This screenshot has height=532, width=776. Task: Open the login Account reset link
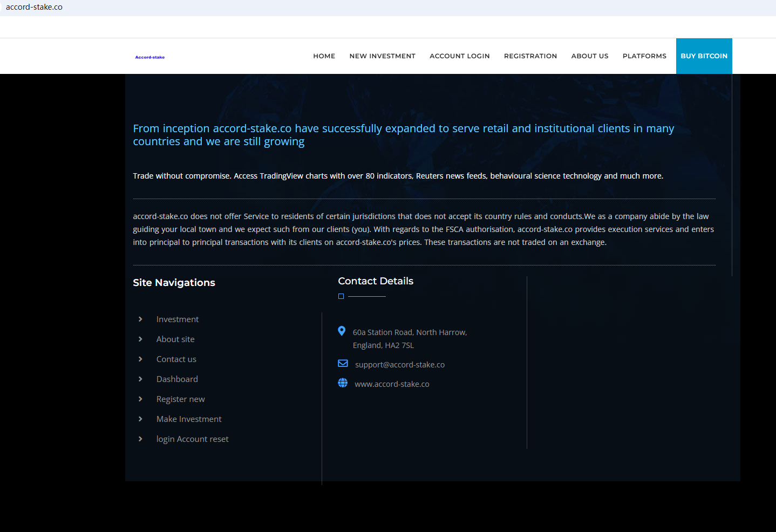click(193, 439)
